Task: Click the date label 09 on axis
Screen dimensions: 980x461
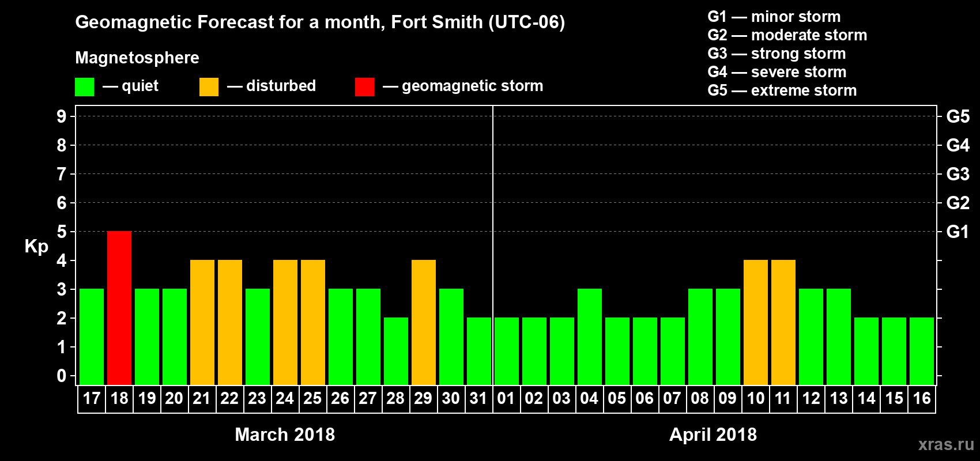Action: (x=728, y=399)
